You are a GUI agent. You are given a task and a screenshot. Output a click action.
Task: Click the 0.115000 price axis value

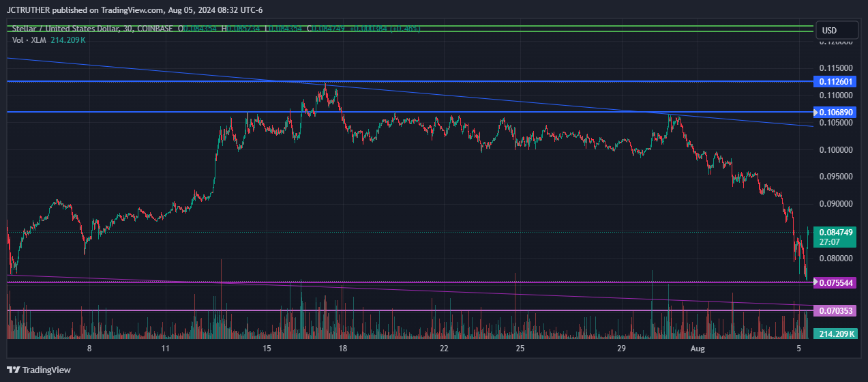tap(836, 68)
